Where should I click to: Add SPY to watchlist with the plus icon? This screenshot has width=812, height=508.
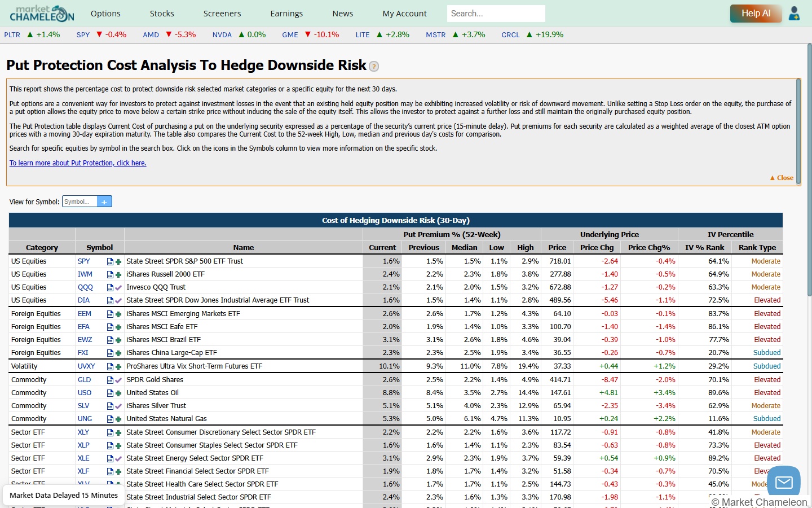pos(118,262)
